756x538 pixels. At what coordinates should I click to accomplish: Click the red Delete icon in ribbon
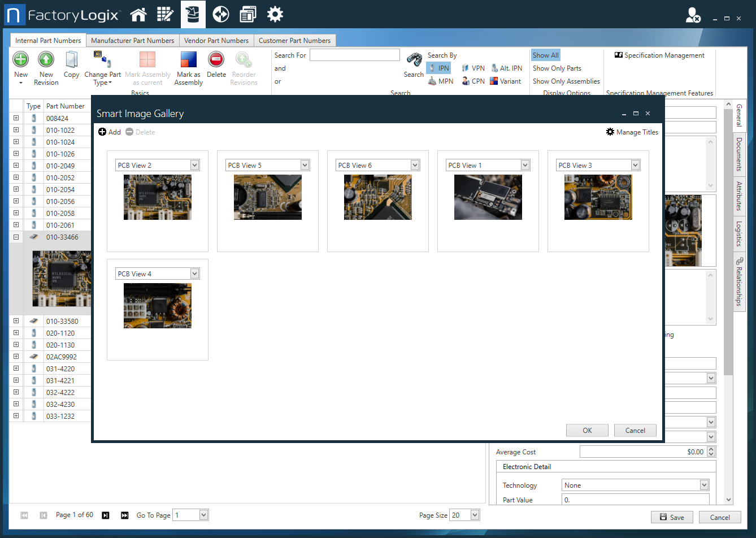tap(216, 60)
